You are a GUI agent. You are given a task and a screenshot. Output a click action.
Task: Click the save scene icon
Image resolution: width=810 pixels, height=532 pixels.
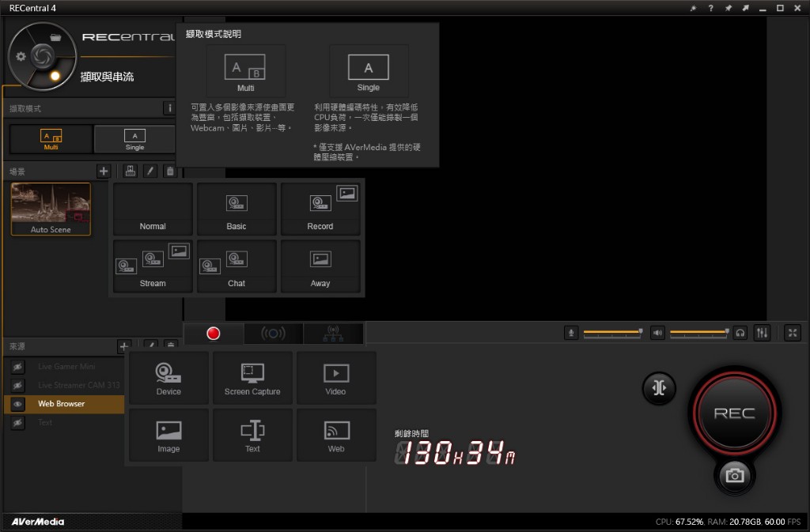(x=131, y=171)
